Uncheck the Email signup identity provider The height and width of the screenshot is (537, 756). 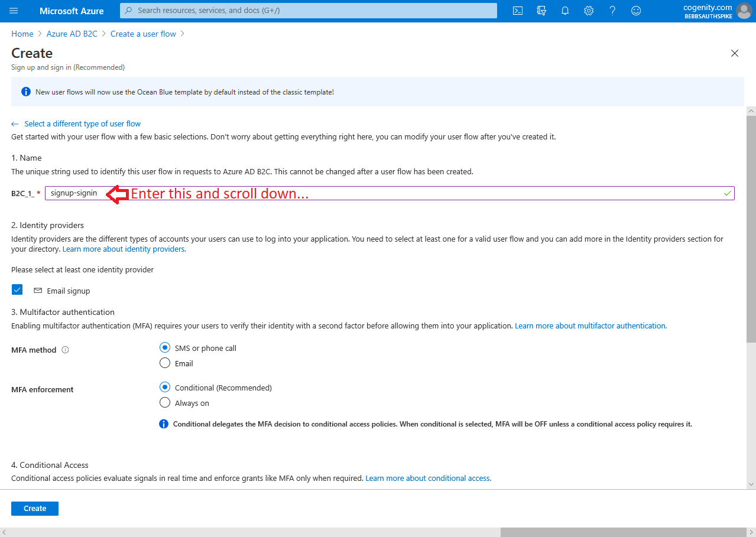click(x=17, y=289)
